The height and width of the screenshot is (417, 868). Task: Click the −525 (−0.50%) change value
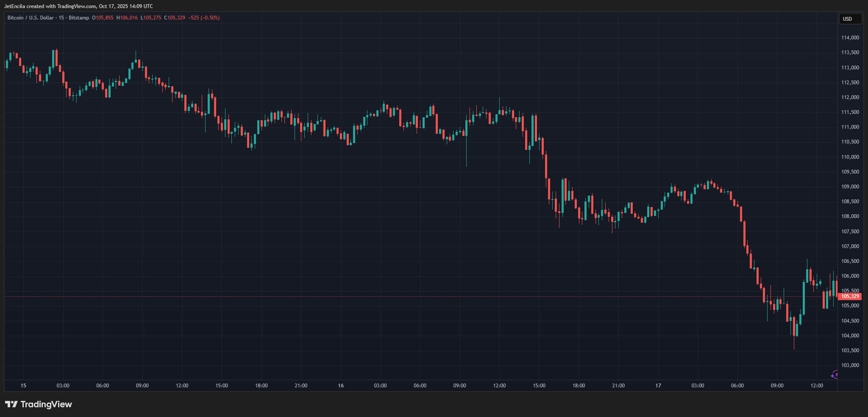click(x=204, y=18)
